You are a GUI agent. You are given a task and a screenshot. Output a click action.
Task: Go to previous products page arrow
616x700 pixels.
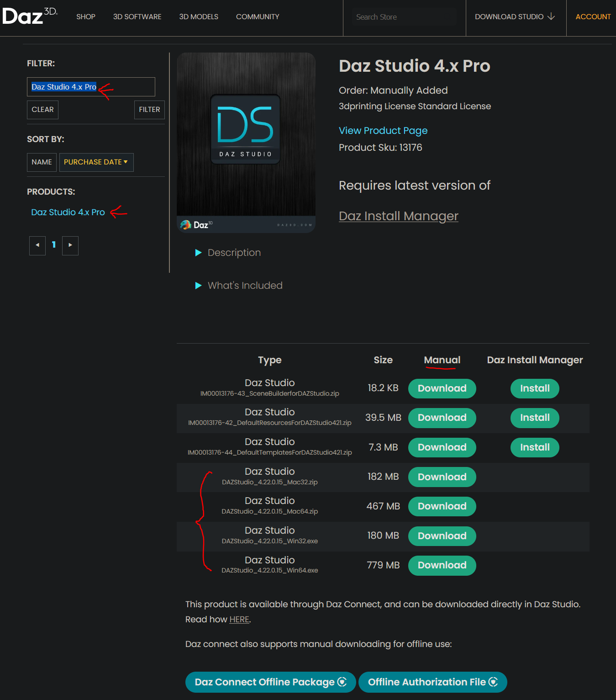click(37, 246)
